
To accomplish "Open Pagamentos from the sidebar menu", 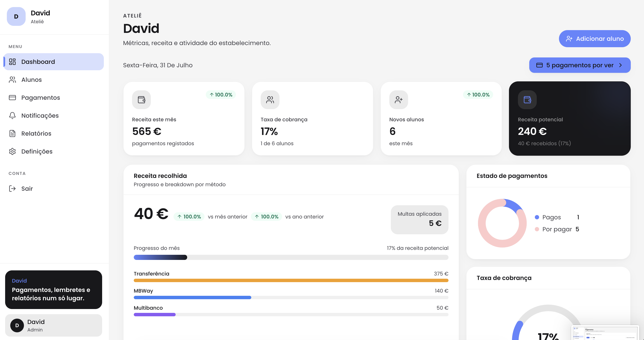I will tap(54, 98).
